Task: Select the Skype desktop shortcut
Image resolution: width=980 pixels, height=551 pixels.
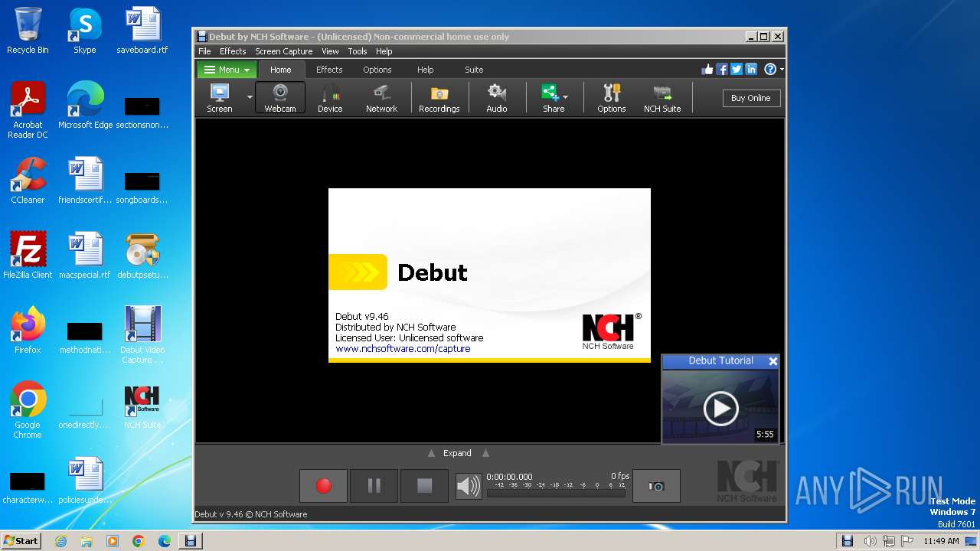Action: (85, 31)
